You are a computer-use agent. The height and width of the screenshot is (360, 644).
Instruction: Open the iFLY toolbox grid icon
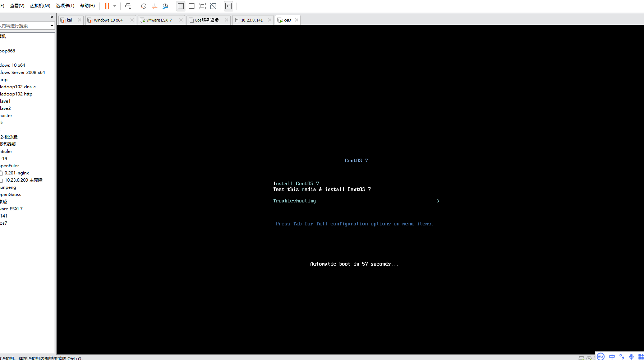(x=641, y=356)
